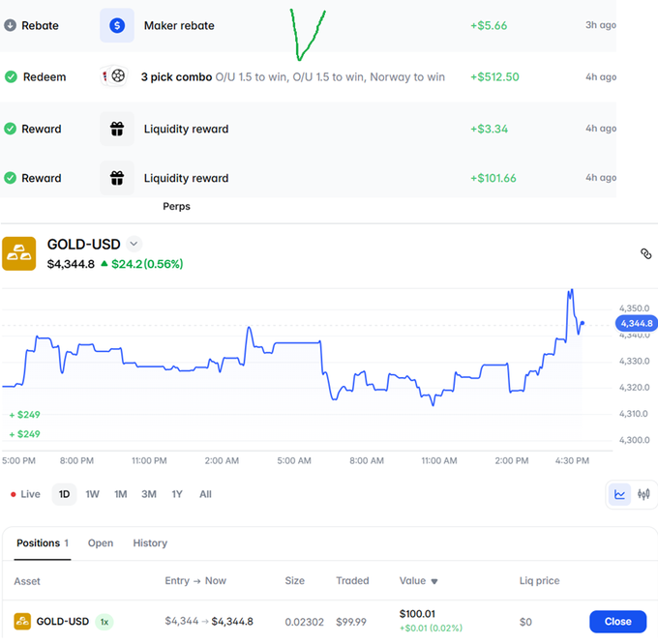The height and width of the screenshot is (644, 658).
Task: Click the +$0.01 (0.02%) profit text
Action: pos(431,629)
